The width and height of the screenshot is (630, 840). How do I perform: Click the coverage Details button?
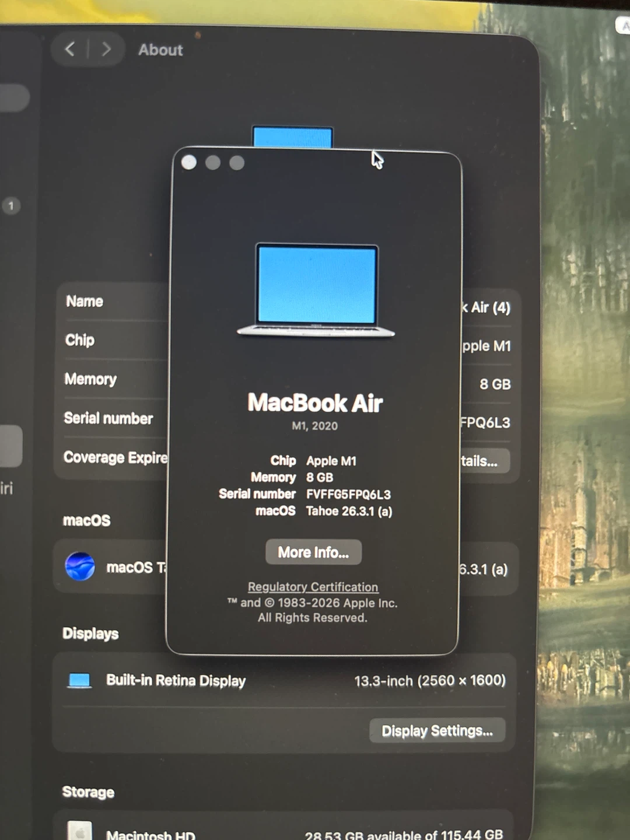pyautogui.click(x=485, y=461)
